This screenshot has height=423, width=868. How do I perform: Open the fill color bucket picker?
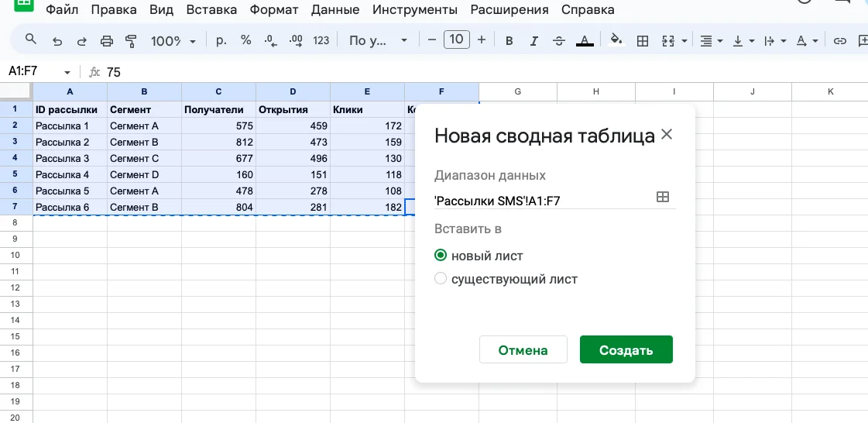tap(616, 40)
